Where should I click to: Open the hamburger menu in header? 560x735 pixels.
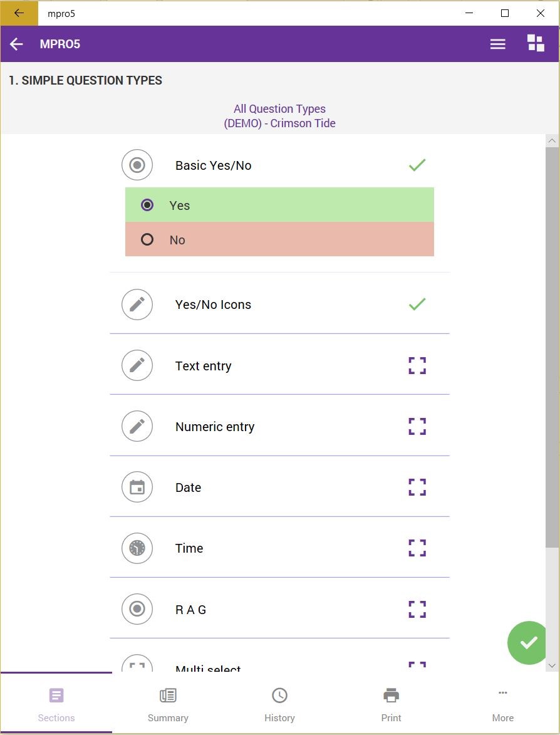pos(498,44)
